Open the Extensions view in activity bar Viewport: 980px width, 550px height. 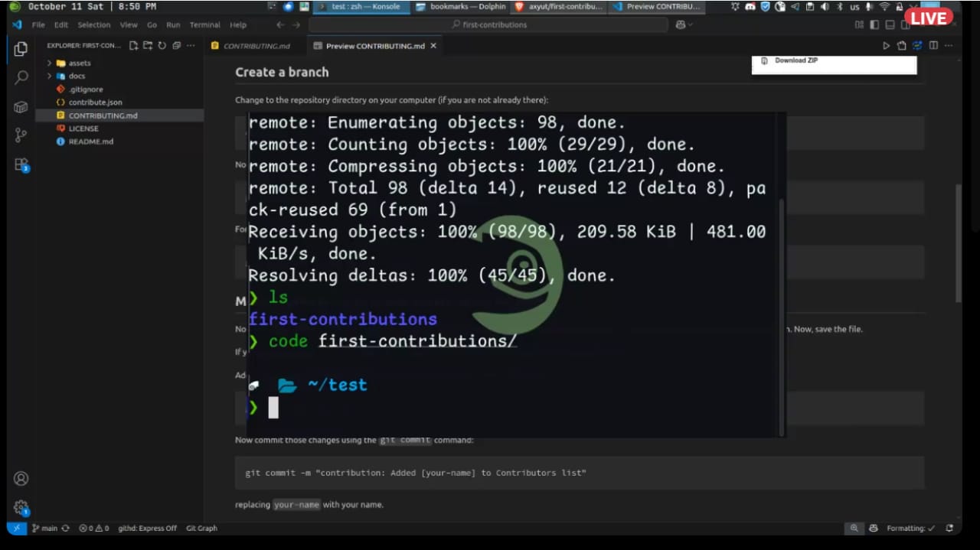coord(21,164)
